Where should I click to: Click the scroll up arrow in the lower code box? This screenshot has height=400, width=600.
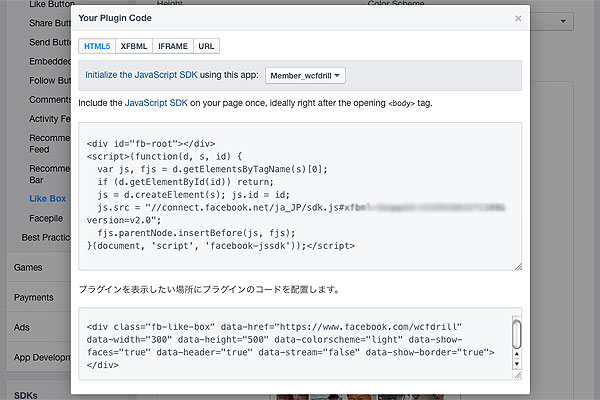point(517,354)
